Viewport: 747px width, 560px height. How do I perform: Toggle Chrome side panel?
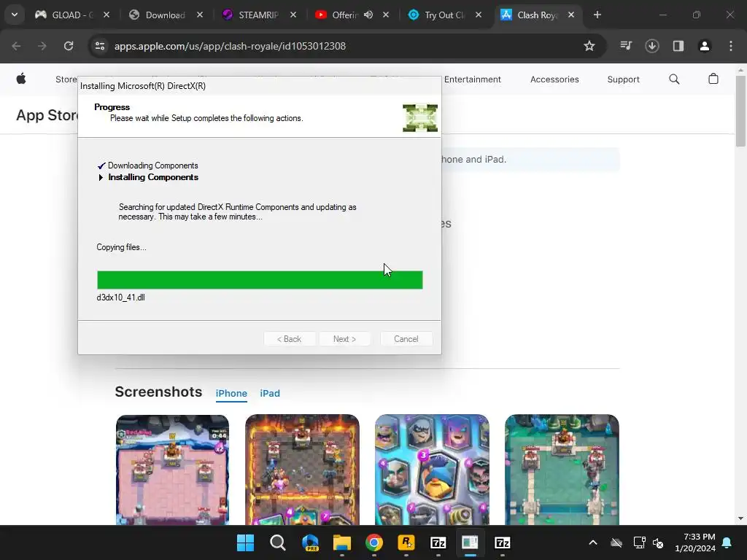point(678,46)
